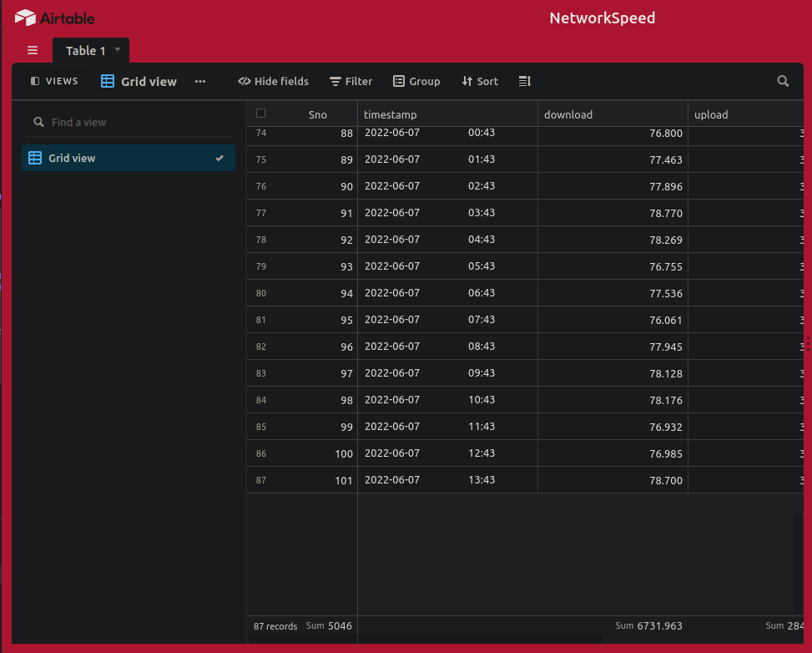Viewport: 812px width, 653px height.
Task: Click the Grid view name in toolbar
Action: pyautogui.click(x=149, y=81)
